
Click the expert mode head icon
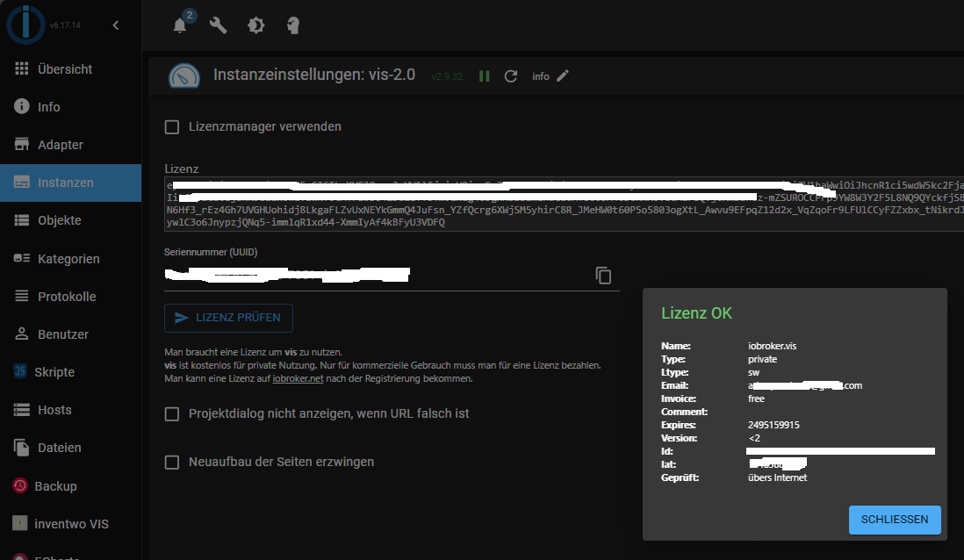[293, 25]
